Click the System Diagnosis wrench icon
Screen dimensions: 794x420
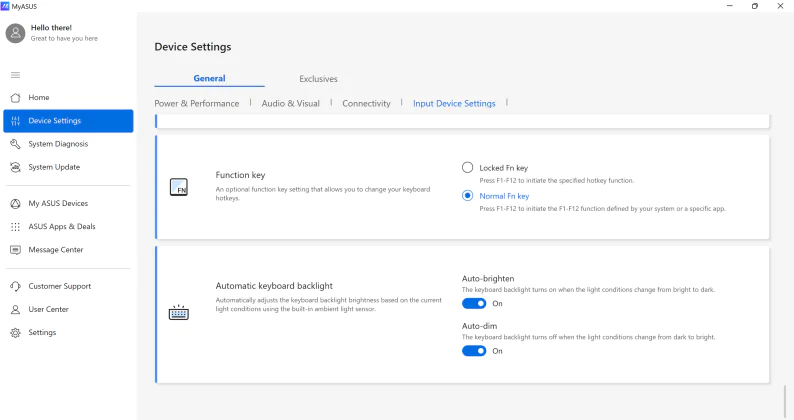point(16,144)
